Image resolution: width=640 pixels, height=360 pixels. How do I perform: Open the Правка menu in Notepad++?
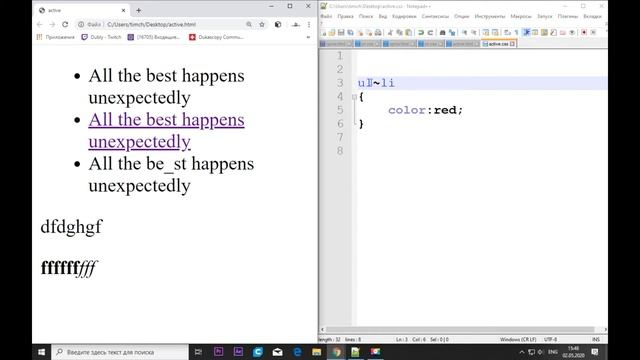coord(345,16)
